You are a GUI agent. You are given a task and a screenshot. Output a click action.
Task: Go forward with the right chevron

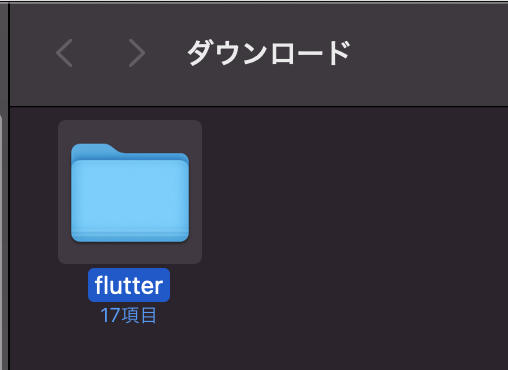[137, 53]
